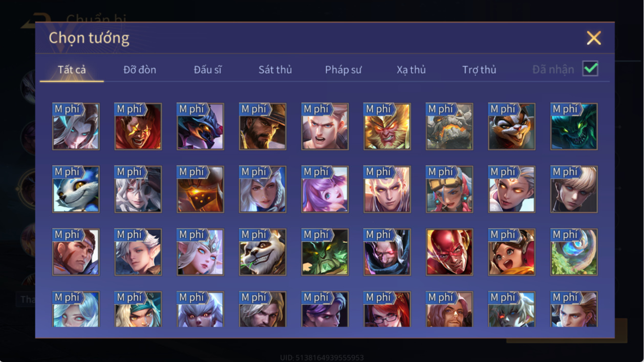
Task: Pick the purple-haired girl hero portrait
Action: click(325, 189)
